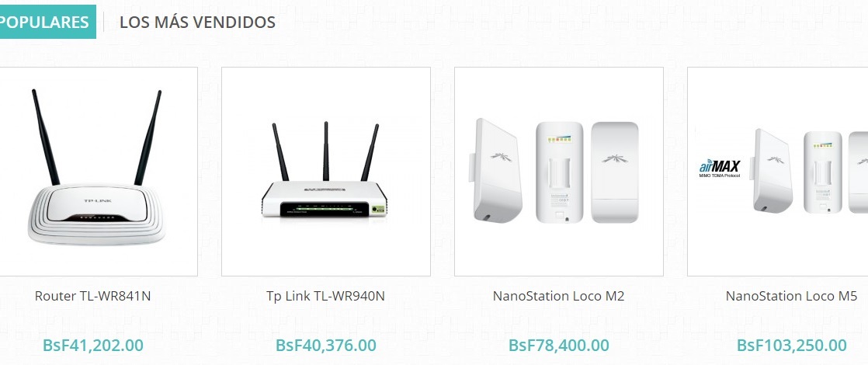Click the airMAX logo in Loco M5 image

[720, 169]
